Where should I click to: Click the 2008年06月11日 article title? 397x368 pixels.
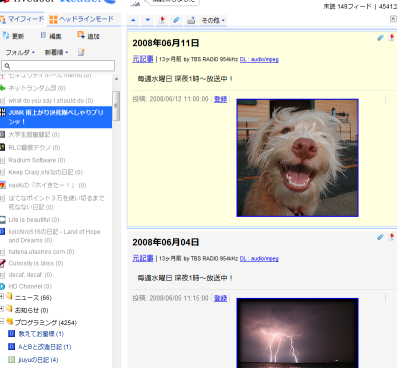[166, 43]
